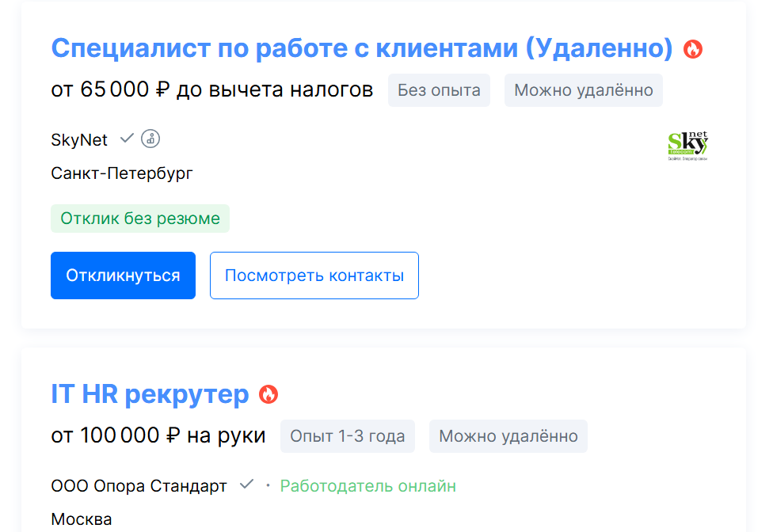
Task: Click the "Работодатель онлайн" status
Action: tap(367, 485)
